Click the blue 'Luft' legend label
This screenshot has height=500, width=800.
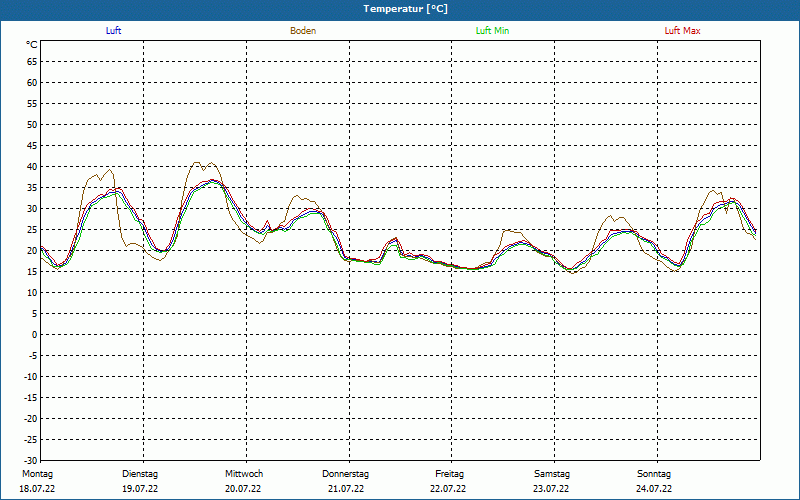(x=113, y=31)
